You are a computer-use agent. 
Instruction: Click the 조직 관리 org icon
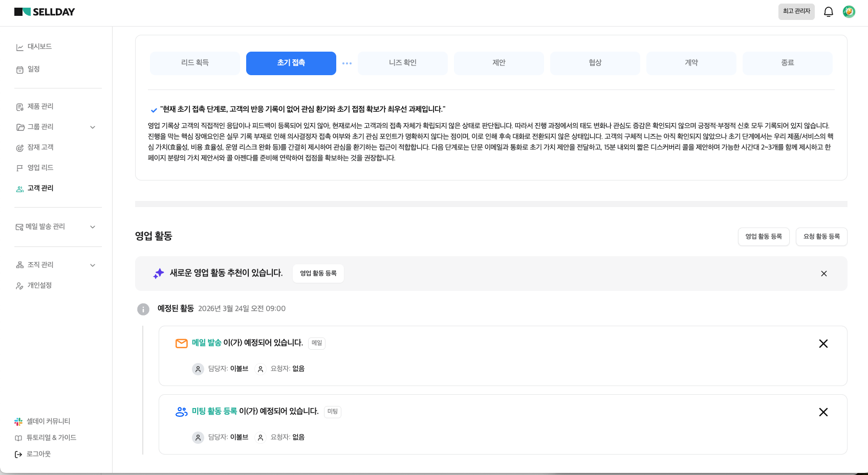tap(20, 265)
